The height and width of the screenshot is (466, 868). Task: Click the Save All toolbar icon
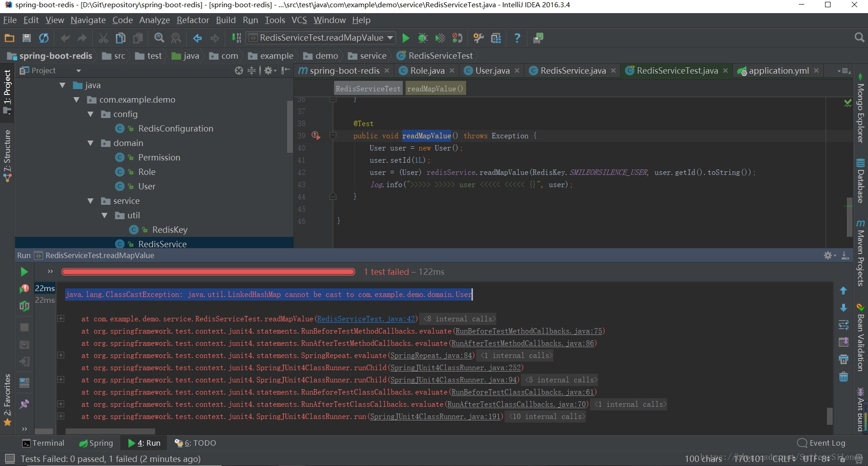coord(26,38)
